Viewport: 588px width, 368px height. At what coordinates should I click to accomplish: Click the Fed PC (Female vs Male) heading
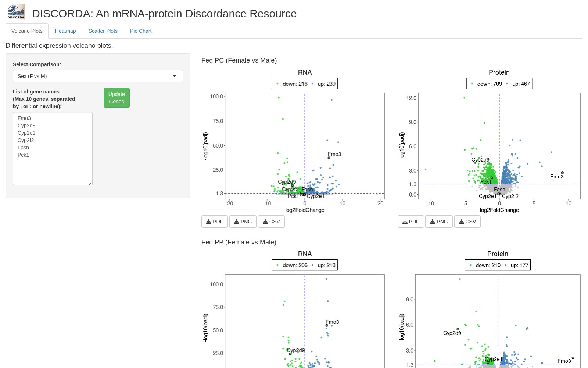(x=239, y=60)
